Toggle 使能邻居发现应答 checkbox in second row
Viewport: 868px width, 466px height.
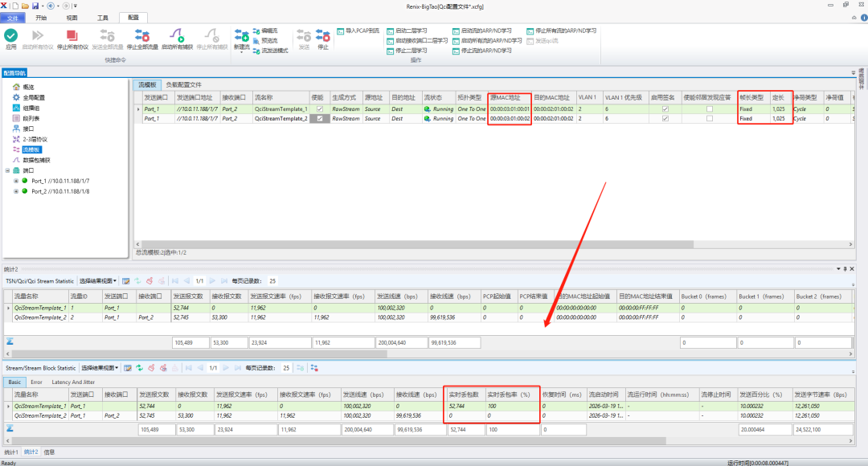pyautogui.click(x=709, y=118)
